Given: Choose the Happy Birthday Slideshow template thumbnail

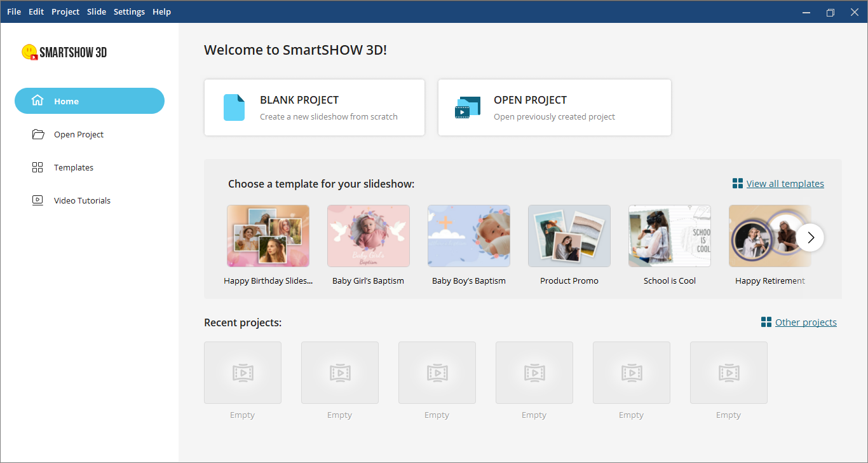Looking at the screenshot, I should [x=268, y=236].
